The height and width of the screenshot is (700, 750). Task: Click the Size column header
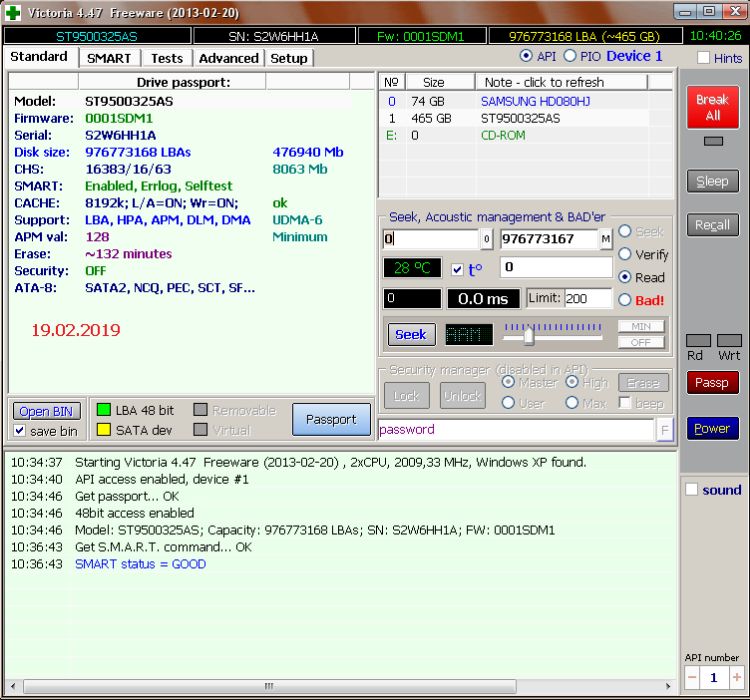point(440,82)
